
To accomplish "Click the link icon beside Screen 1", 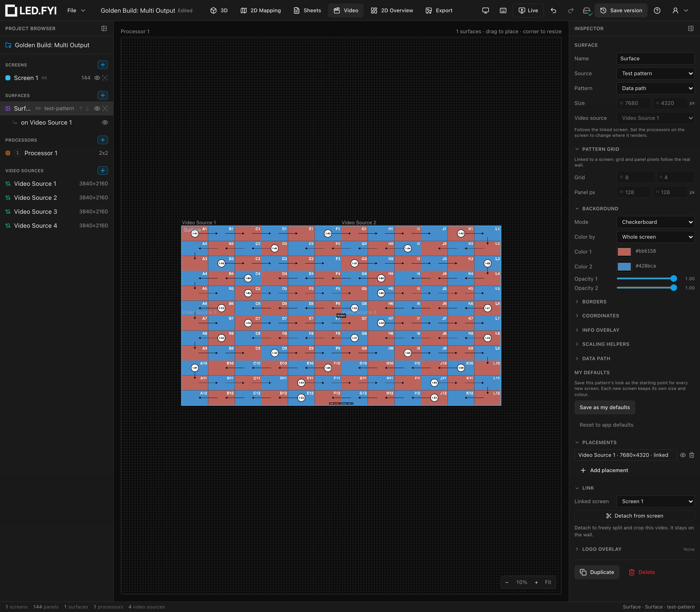I will pyautogui.click(x=44, y=78).
